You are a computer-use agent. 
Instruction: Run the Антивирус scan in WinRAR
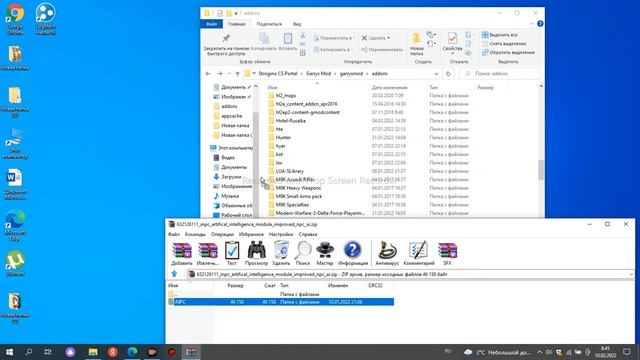point(387,253)
